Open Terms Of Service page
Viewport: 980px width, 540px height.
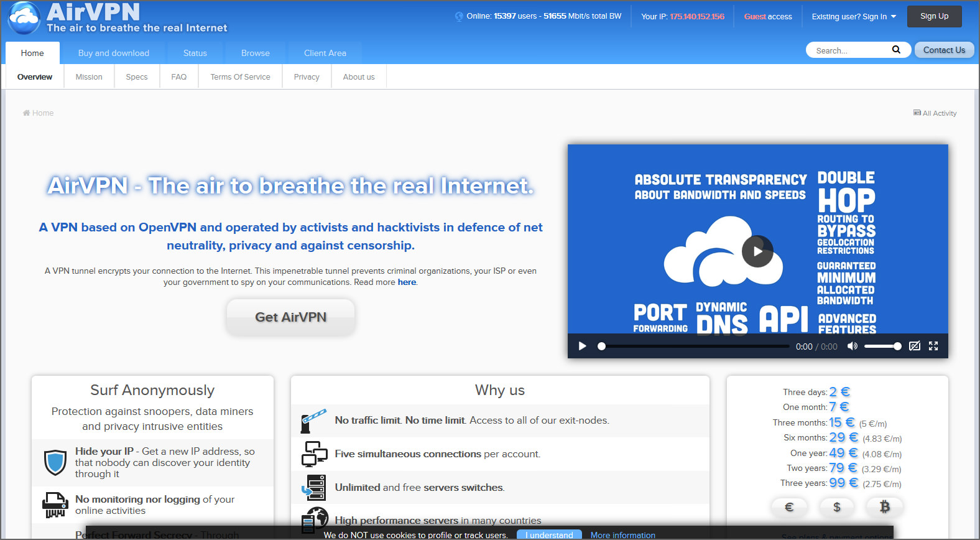click(240, 77)
